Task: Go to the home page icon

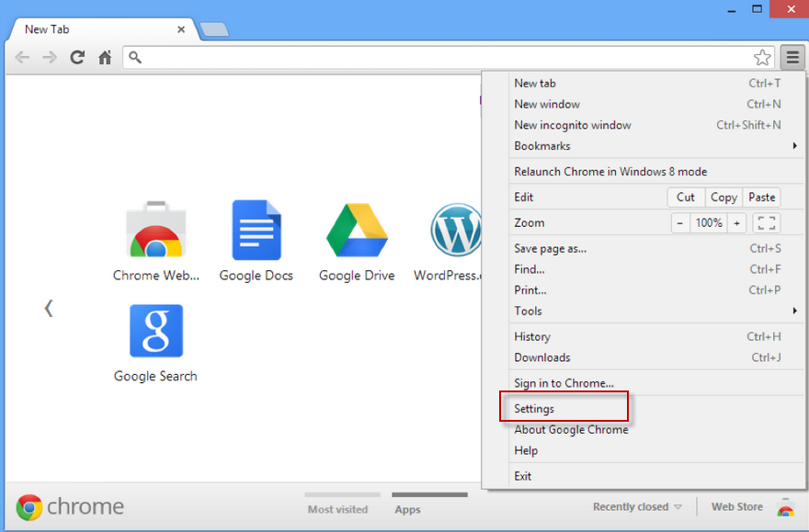Action: 105,57
